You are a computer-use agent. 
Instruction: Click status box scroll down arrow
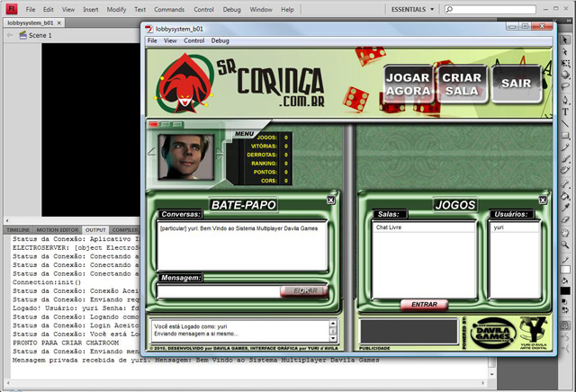(333, 338)
